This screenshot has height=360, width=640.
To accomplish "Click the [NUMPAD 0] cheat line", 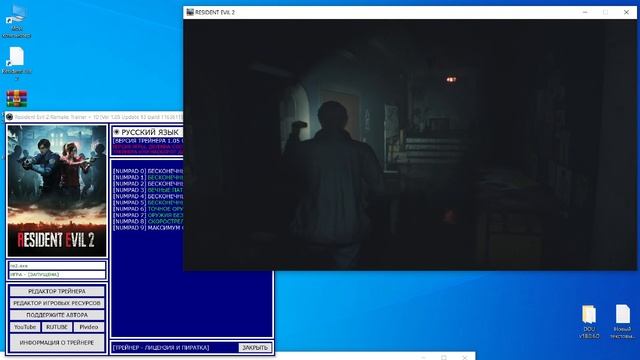I will coord(148,171).
